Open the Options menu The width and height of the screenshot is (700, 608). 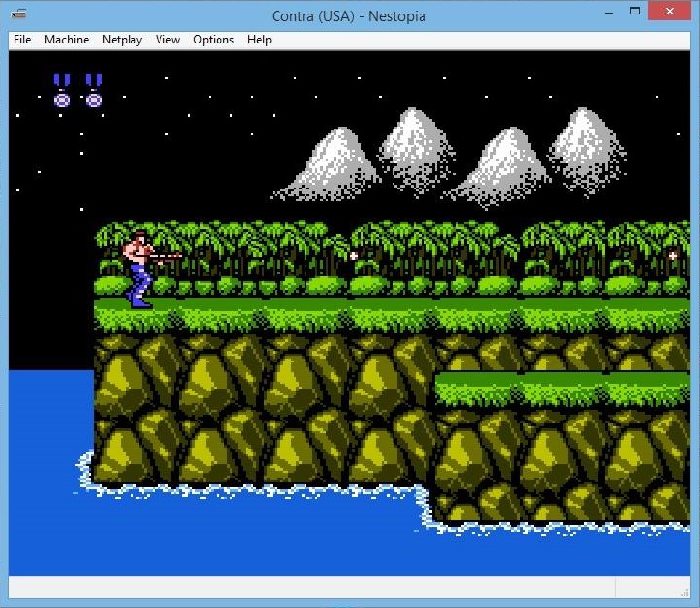214,40
